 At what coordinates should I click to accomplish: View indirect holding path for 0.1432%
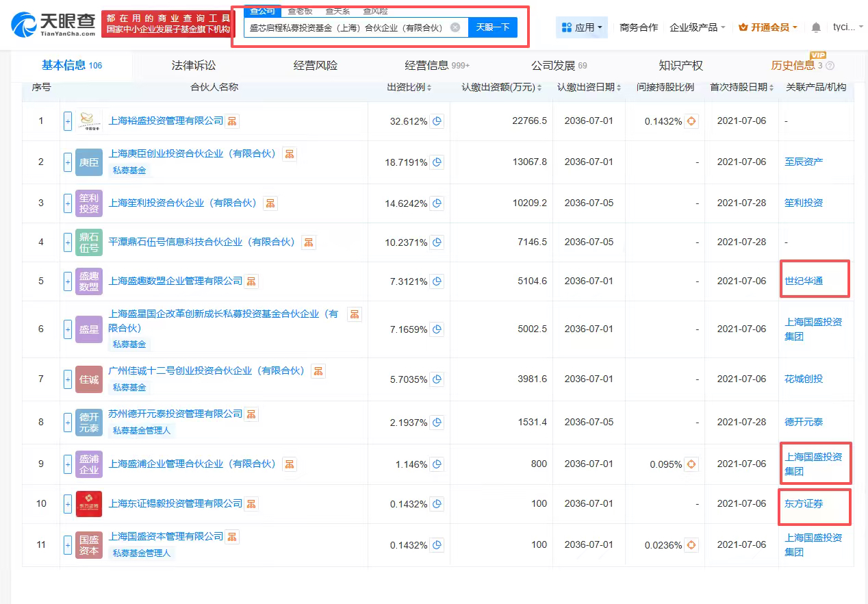(691, 121)
